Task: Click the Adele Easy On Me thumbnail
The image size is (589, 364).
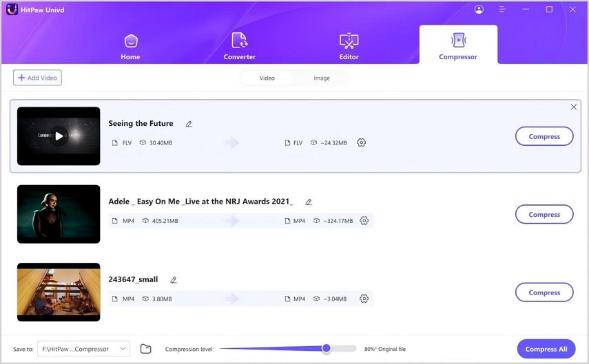Action: [59, 214]
